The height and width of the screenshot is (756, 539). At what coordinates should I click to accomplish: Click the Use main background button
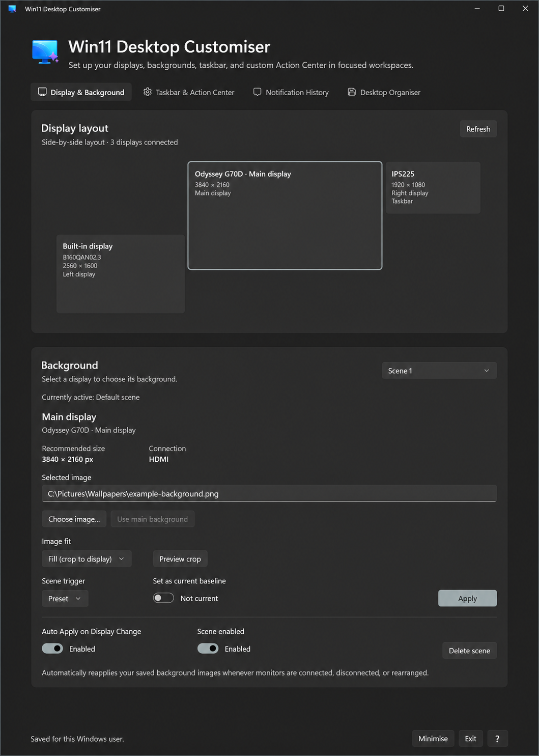point(153,519)
